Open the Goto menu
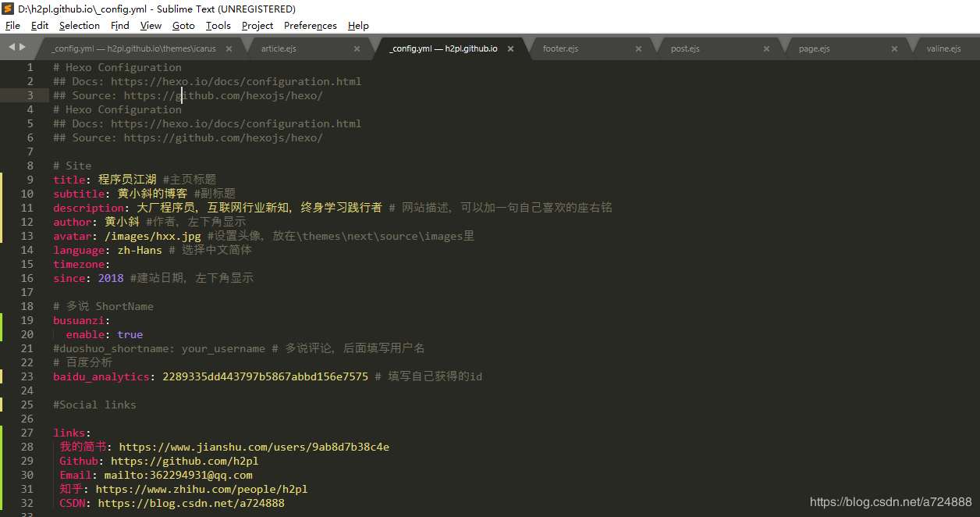Screen dimensions: 980x517 click(183, 26)
